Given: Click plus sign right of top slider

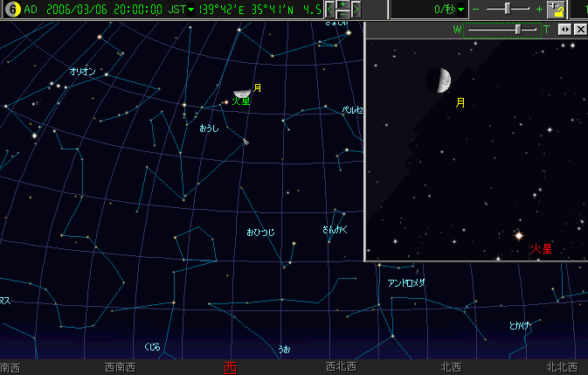Looking at the screenshot, I should (539, 10).
